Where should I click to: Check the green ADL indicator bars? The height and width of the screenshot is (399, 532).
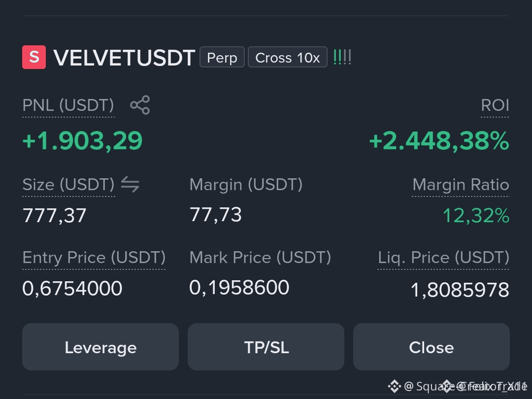342,57
